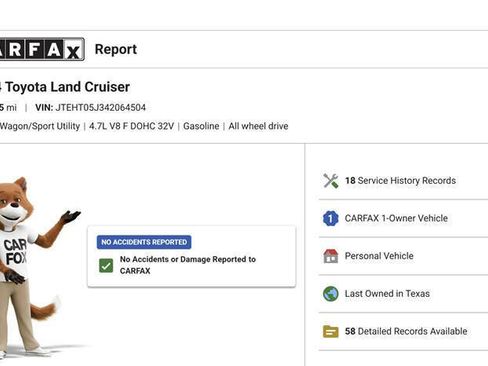Click the red-roof house Personal Vehicle icon

(x=331, y=256)
